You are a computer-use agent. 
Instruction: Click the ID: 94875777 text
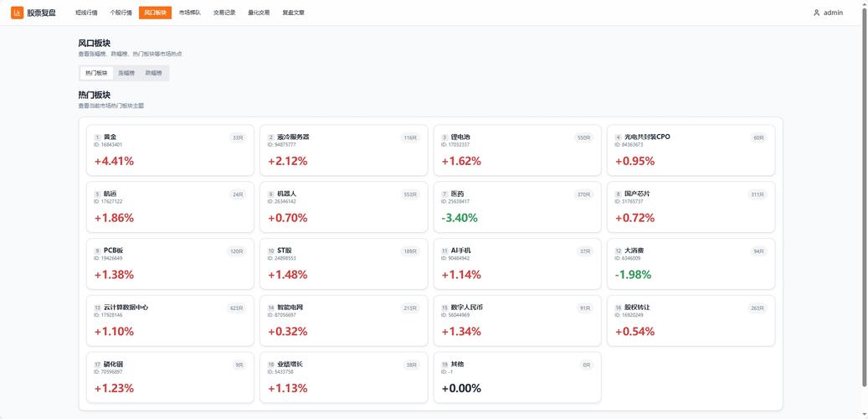(282, 145)
